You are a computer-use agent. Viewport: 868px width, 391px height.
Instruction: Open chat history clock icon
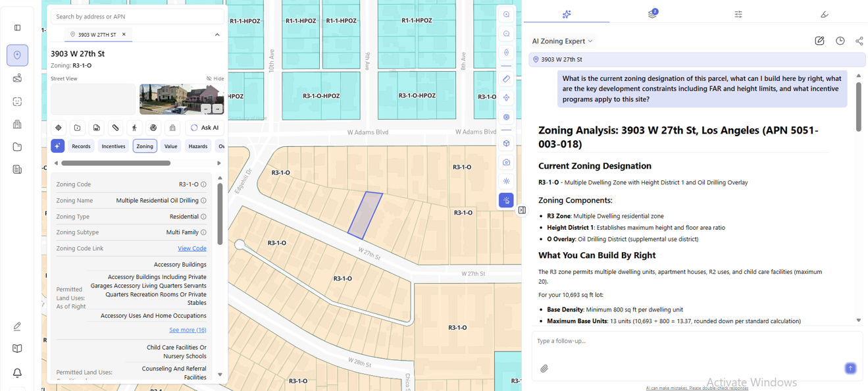[840, 41]
